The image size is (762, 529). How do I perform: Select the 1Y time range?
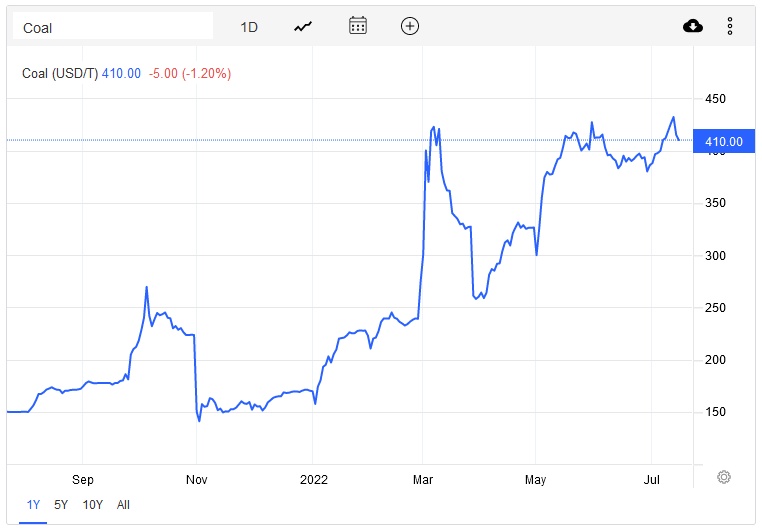click(34, 505)
